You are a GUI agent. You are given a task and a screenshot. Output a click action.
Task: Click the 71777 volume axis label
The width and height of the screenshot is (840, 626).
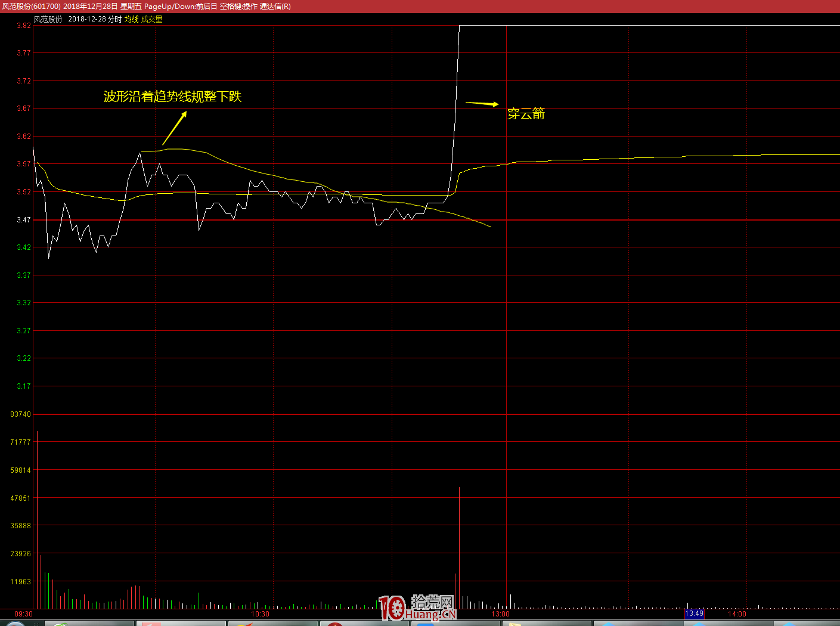[20, 442]
